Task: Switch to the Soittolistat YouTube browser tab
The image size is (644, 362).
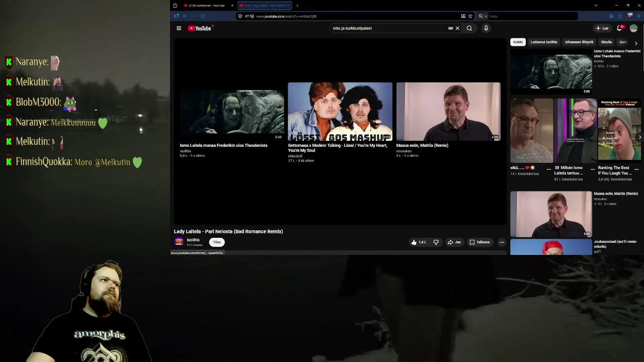Action: coord(207,6)
